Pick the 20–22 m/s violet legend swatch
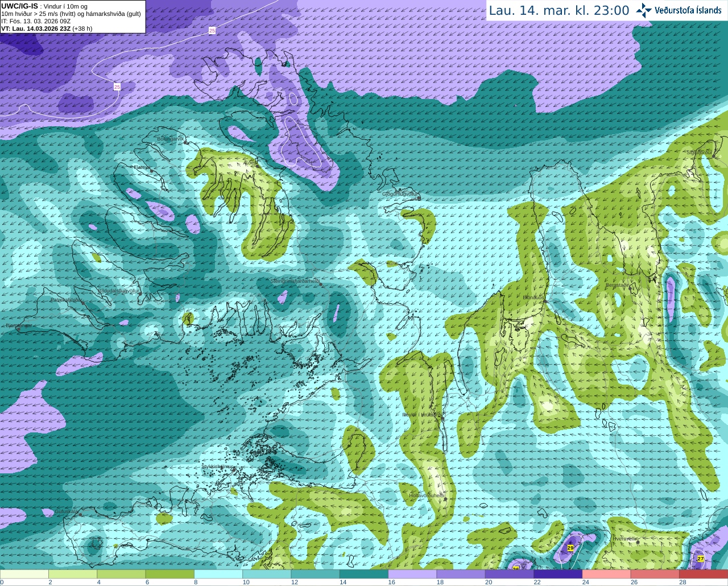Image resolution: width=728 pixels, height=586 pixels. coord(510,574)
